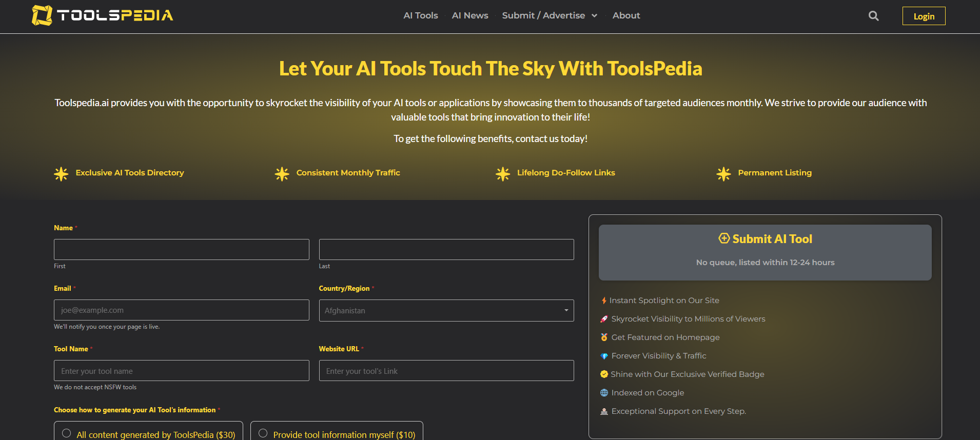Click the star icon beside Lifelong Do-Follow Links

coord(503,174)
